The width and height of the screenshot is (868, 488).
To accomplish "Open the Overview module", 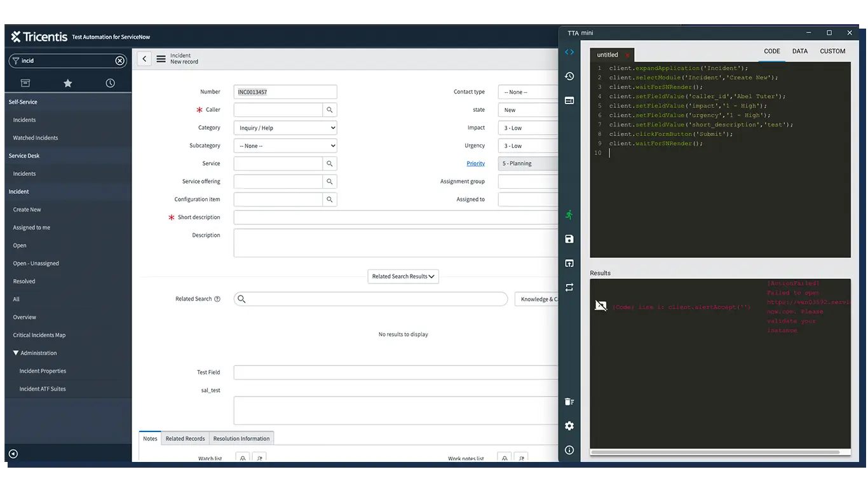I will click(x=25, y=317).
